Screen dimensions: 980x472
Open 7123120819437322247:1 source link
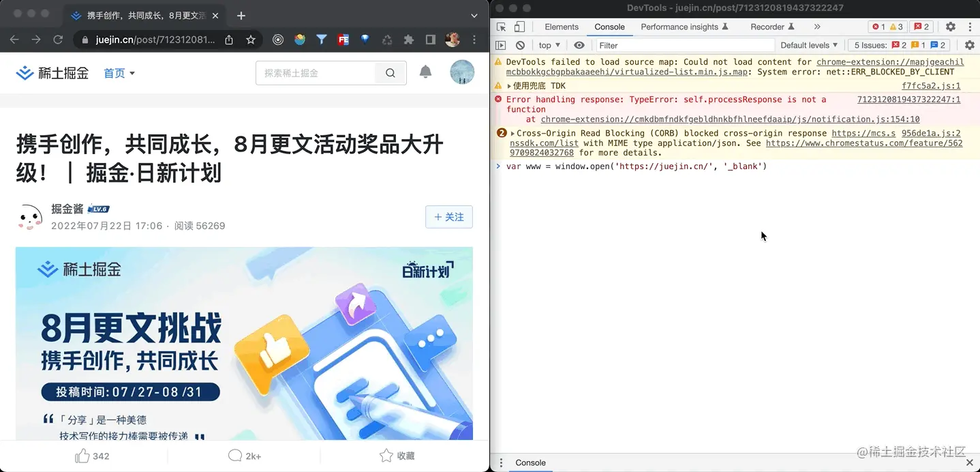point(908,100)
